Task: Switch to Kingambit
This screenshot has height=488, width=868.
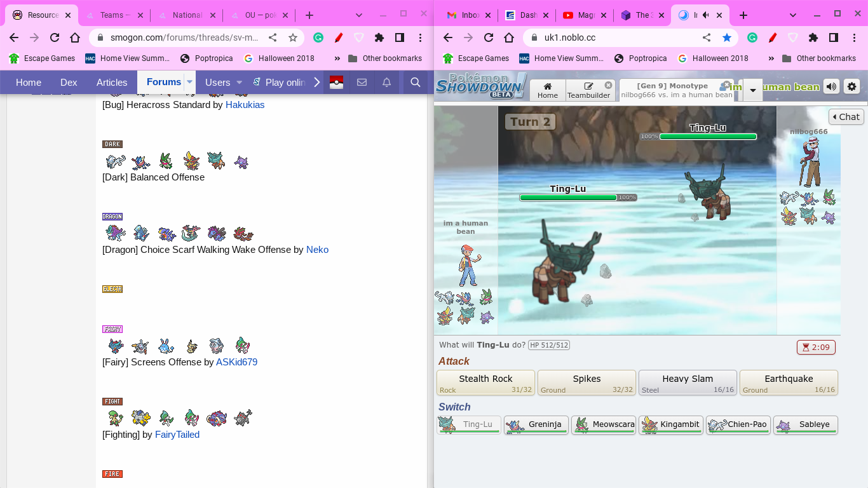Action: point(671,424)
